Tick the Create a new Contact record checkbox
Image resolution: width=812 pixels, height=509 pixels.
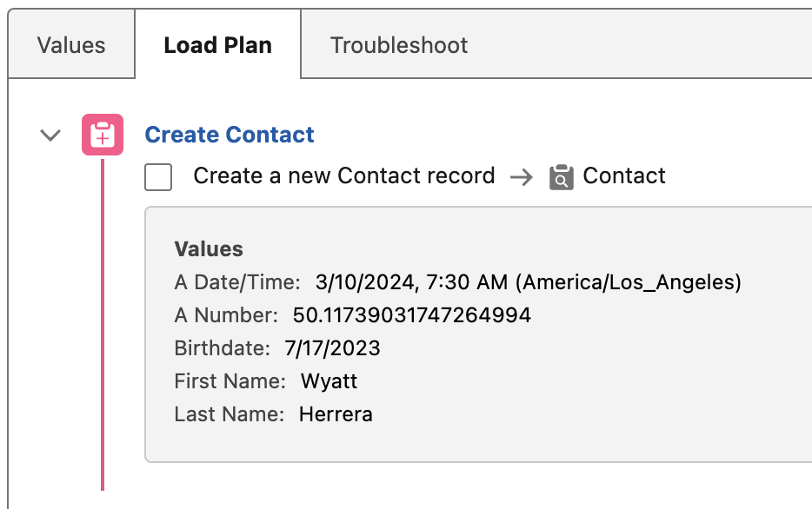tap(158, 177)
